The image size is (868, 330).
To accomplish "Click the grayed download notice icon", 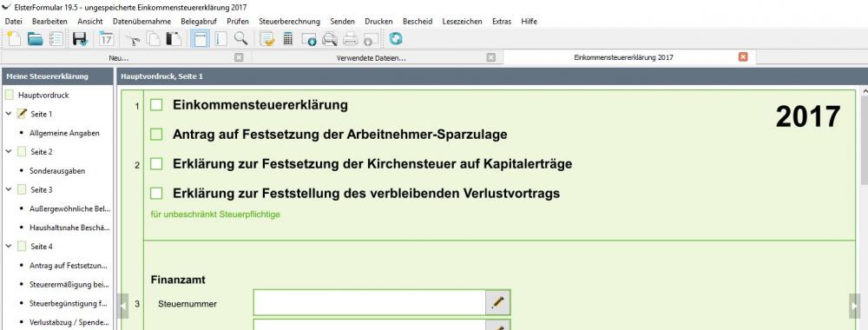I will 371,39.
